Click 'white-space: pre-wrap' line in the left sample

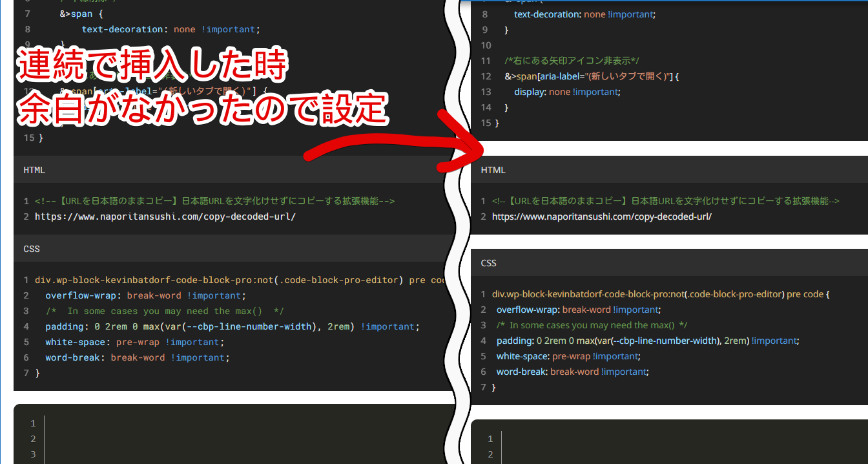[x=135, y=342]
